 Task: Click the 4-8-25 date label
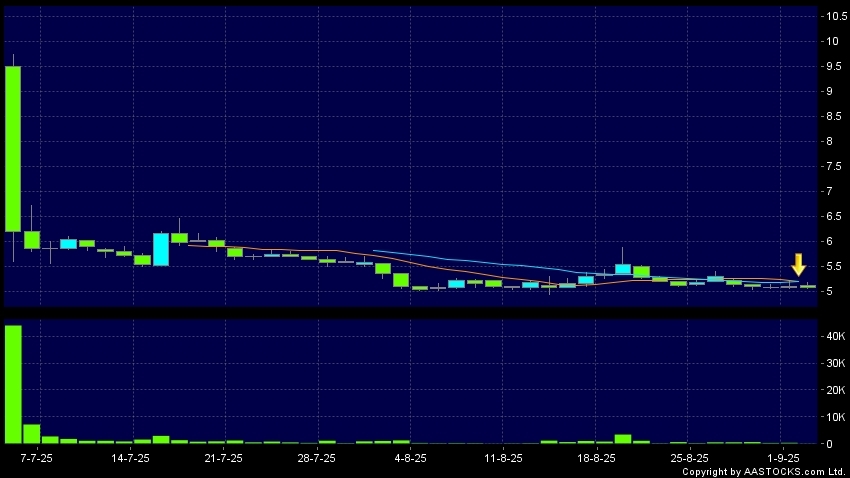pos(410,458)
